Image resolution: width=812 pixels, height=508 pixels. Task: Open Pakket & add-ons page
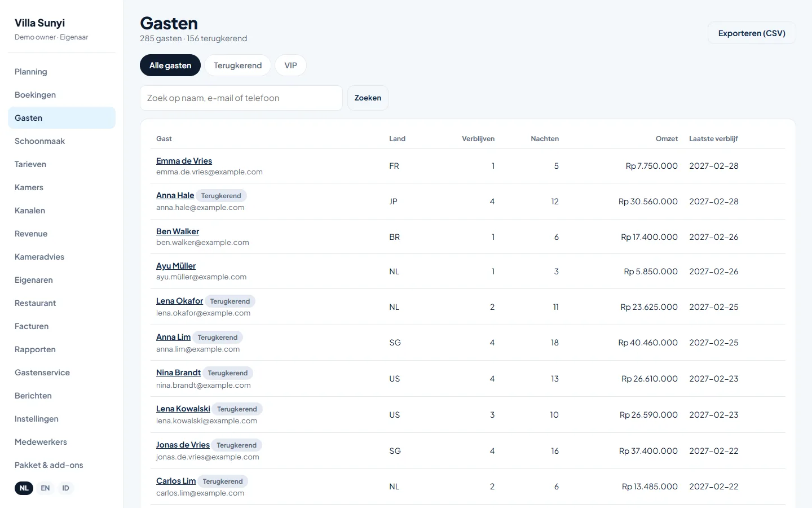61,465
